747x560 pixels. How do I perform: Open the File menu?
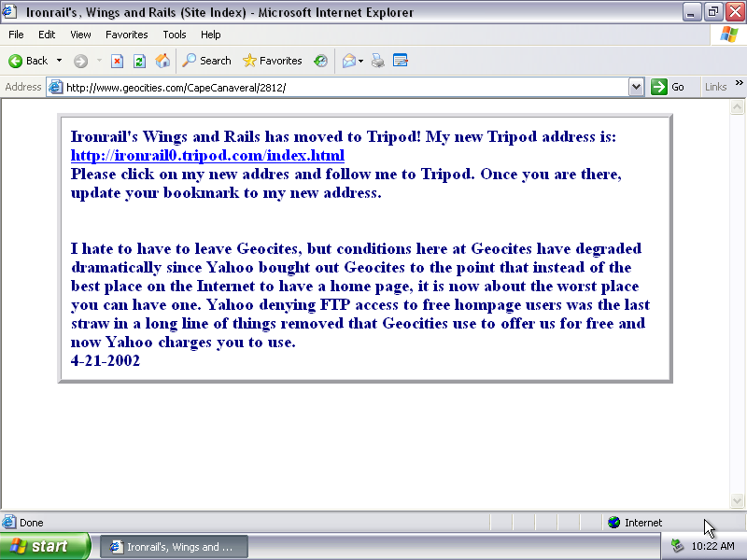[x=16, y=35]
